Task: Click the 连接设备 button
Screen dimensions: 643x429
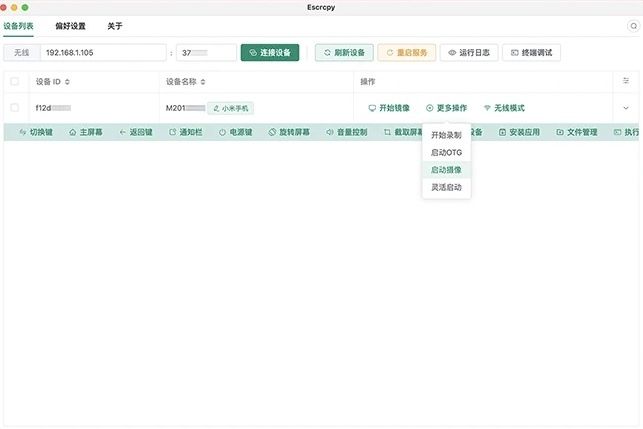Action: [270, 52]
